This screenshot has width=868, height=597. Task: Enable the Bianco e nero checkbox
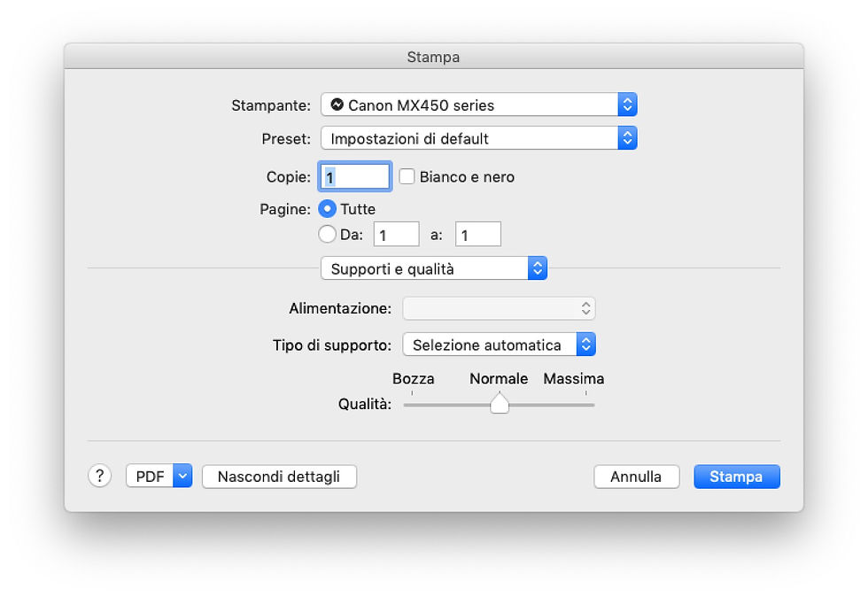(x=407, y=176)
